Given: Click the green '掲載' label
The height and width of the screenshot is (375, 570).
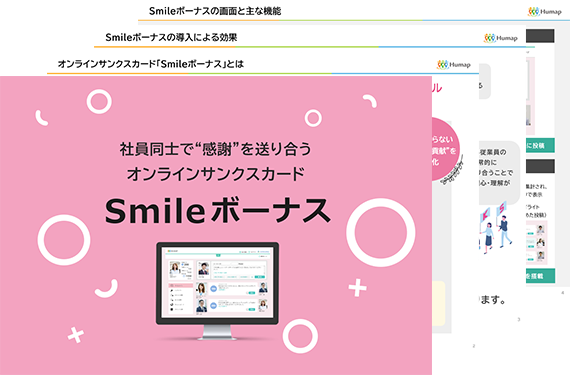Looking at the screenshot, I should (540, 276).
